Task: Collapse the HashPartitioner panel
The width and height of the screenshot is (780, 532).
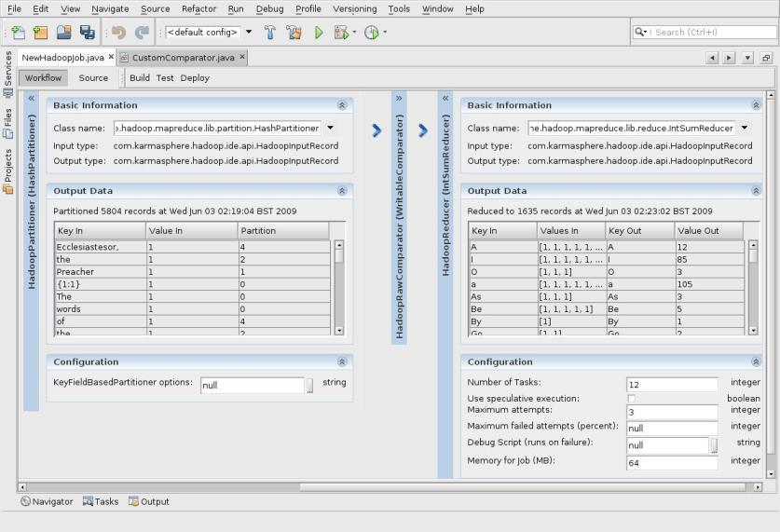Action: point(32,98)
